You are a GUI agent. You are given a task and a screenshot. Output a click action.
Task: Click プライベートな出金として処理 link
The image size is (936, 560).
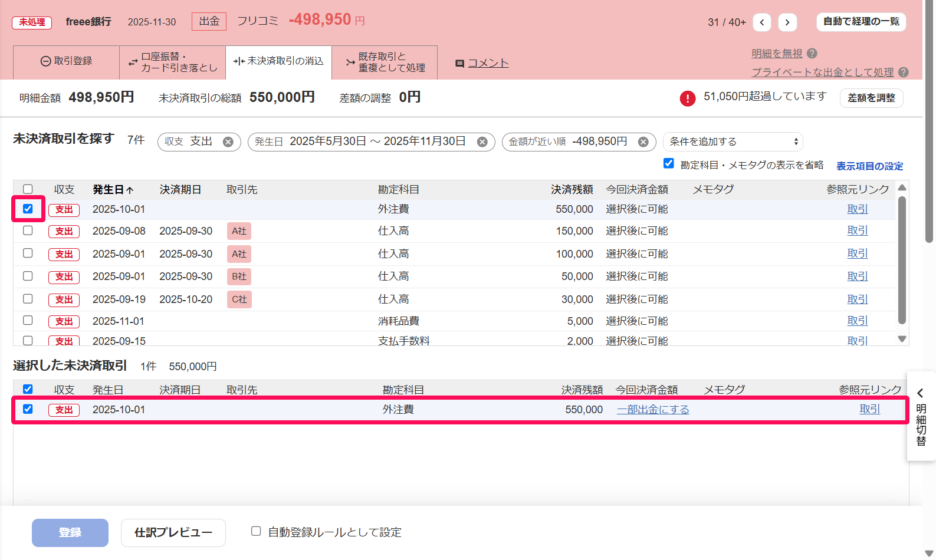click(x=823, y=73)
